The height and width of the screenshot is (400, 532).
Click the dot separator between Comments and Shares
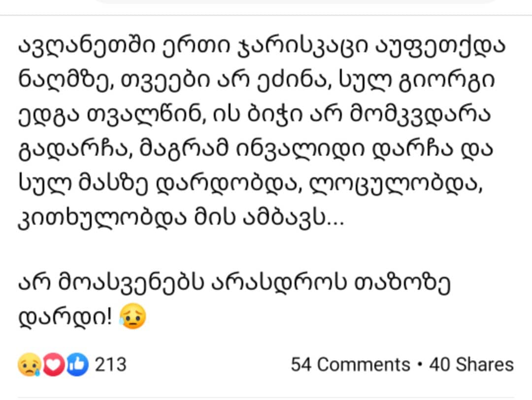coord(420,365)
